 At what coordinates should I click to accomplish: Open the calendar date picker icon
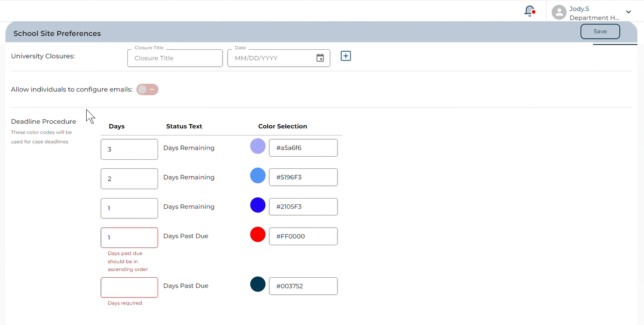point(320,58)
